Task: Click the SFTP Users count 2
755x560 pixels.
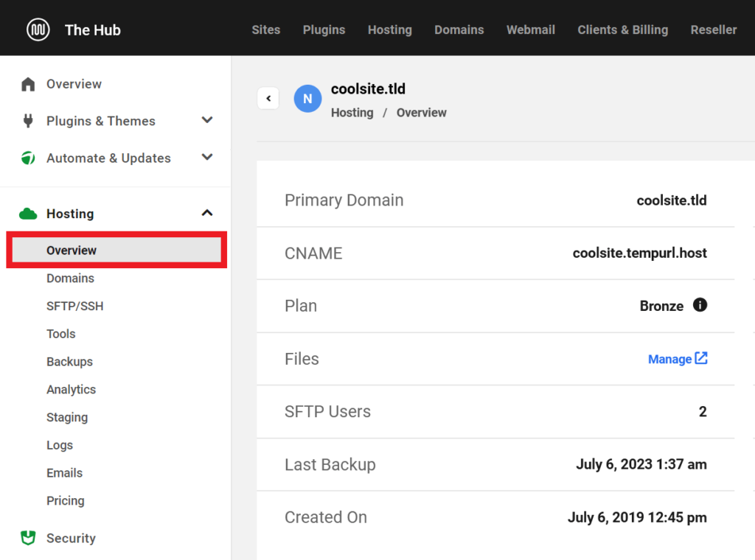Action: [x=703, y=412]
